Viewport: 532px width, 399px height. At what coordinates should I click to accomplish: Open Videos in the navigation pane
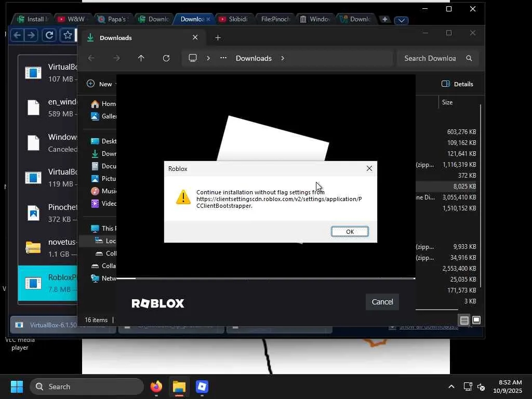pyautogui.click(x=103, y=204)
